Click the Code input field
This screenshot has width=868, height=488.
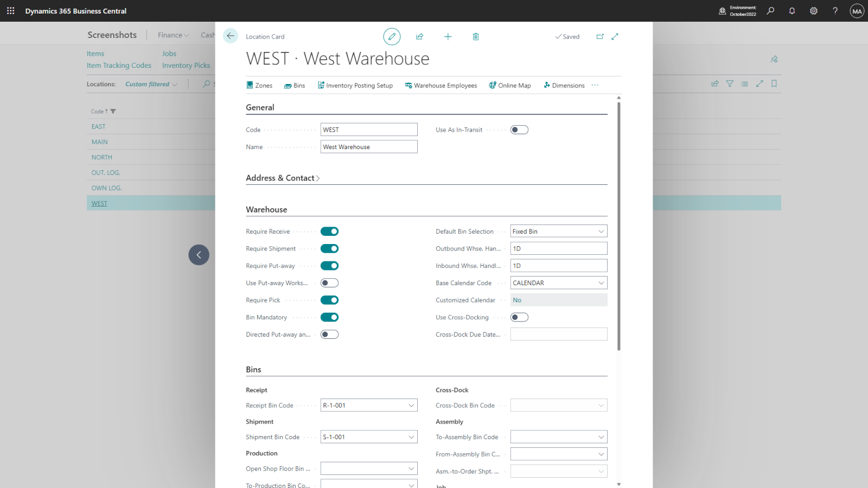pos(369,130)
